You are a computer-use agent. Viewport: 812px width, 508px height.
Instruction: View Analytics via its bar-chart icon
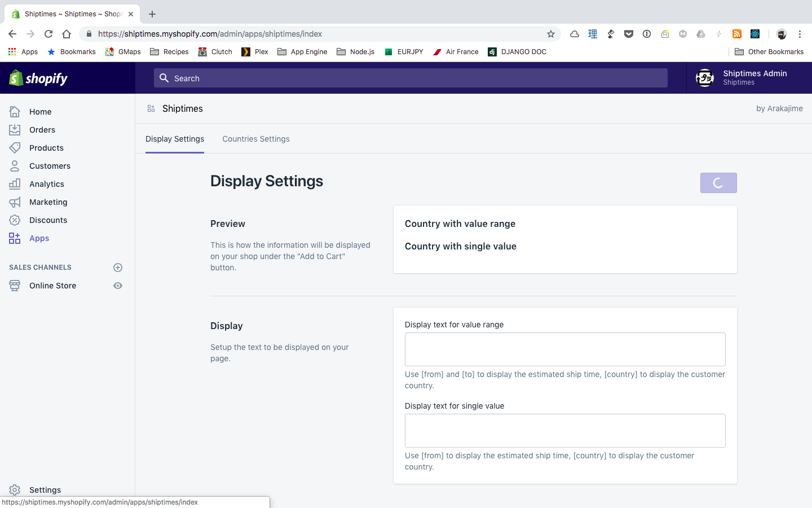15,183
